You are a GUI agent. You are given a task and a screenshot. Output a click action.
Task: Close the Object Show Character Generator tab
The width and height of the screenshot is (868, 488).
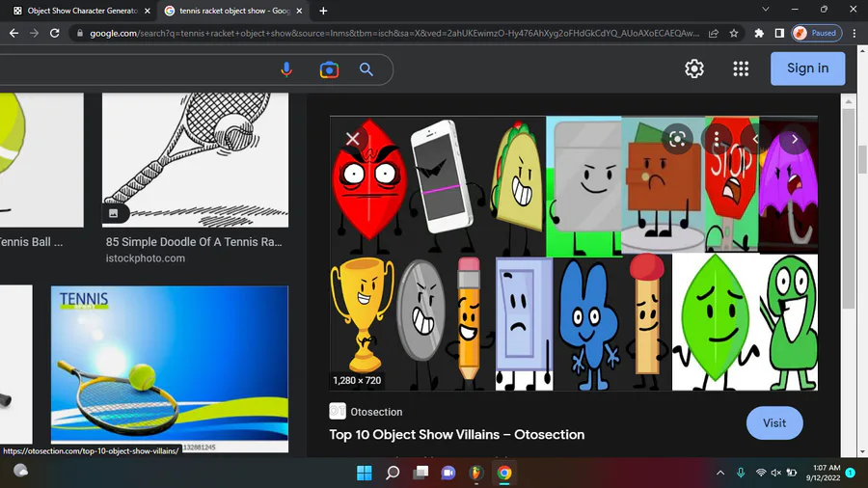(x=148, y=11)
